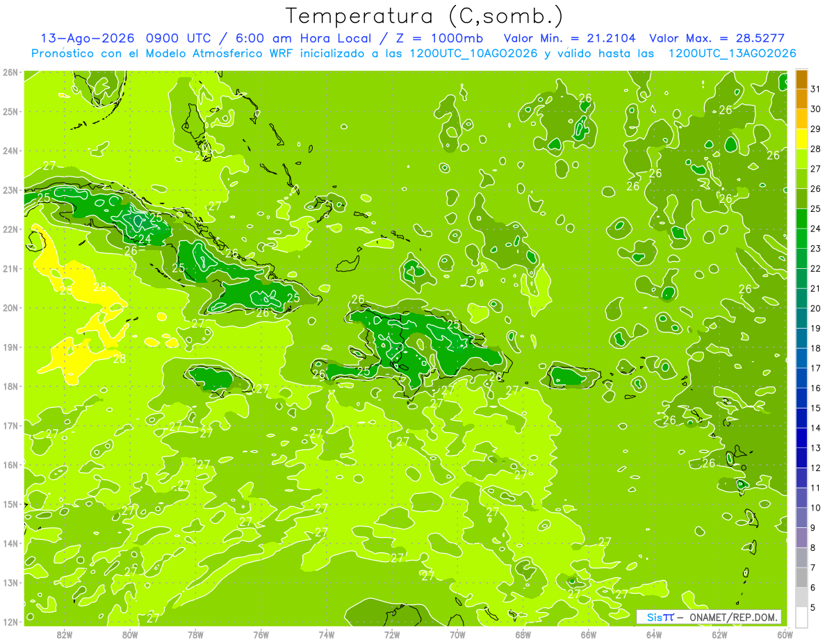This screenshot has height=644, width=834.
Task: Click the '15N' latitude axis label
Action: [10, 504]
